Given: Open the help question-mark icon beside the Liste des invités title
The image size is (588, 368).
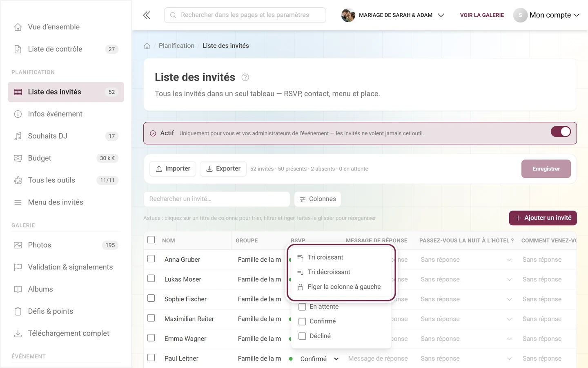Looking at the screenshot, I should pos(245,77).
